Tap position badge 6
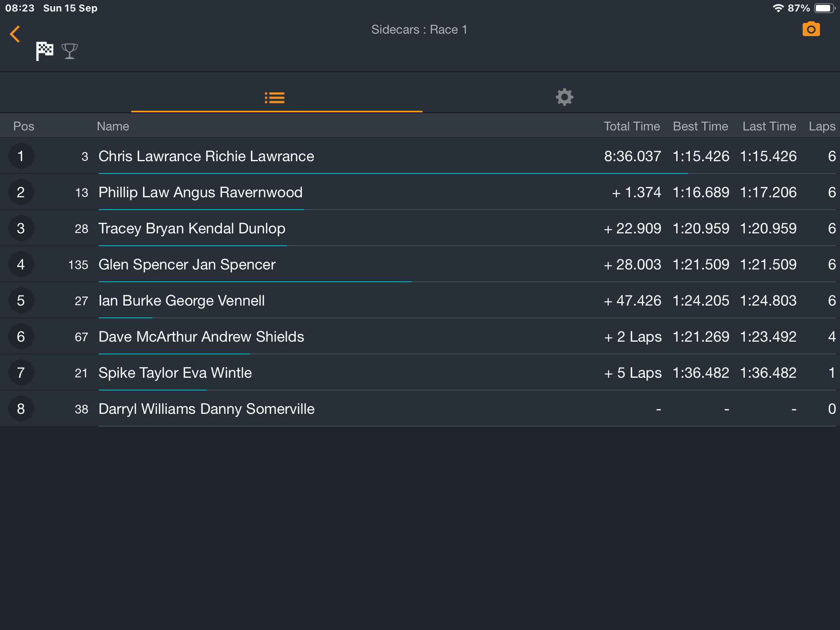 [x=21, y=337]
